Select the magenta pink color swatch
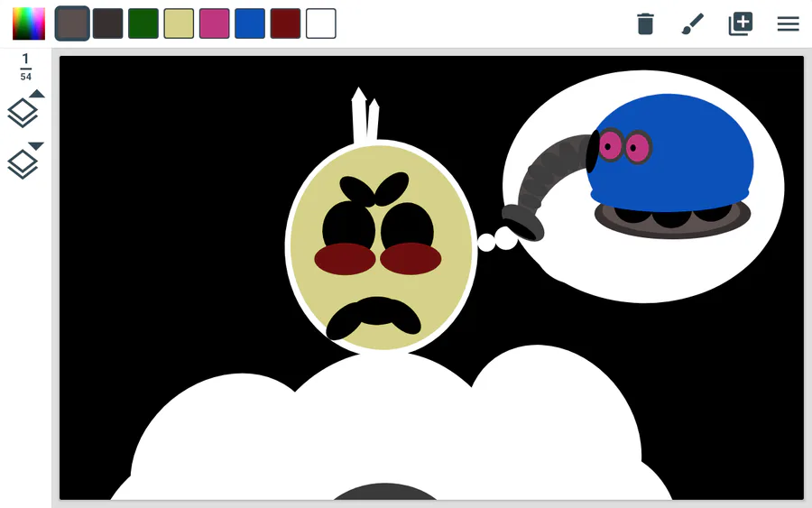The width and height of the screenshot is (812, 508). click(215, 23)
